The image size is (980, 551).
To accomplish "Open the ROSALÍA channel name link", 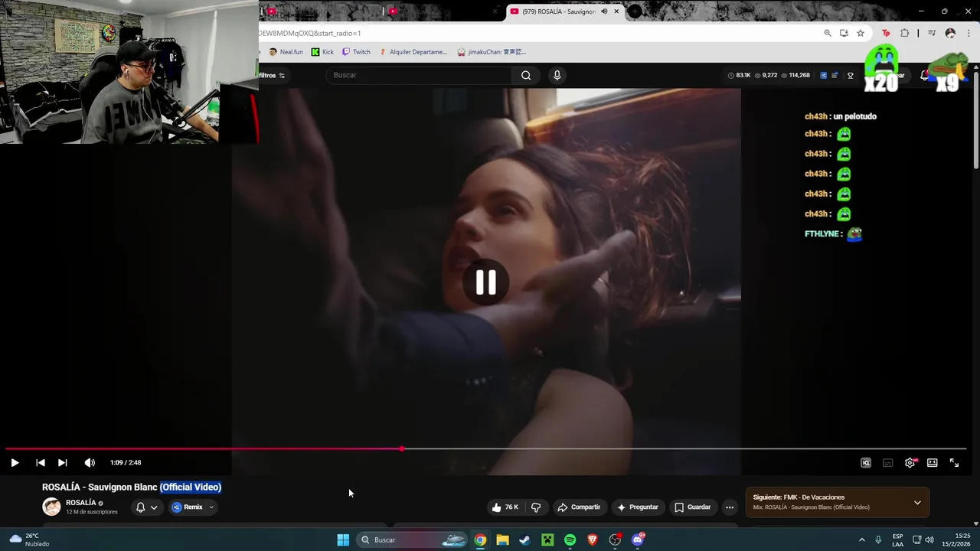I will pos(80,503).
